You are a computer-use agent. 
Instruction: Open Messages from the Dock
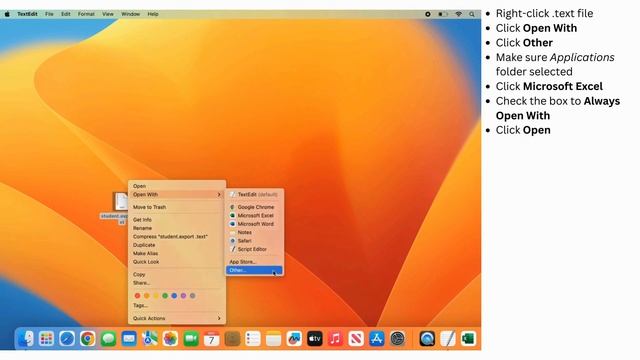(108, 338)
